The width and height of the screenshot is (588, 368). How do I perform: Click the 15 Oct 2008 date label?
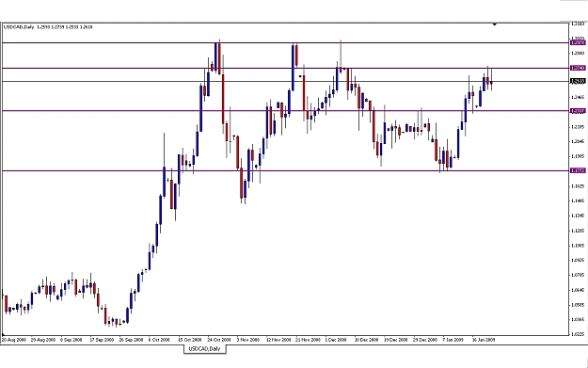[190, 340]
